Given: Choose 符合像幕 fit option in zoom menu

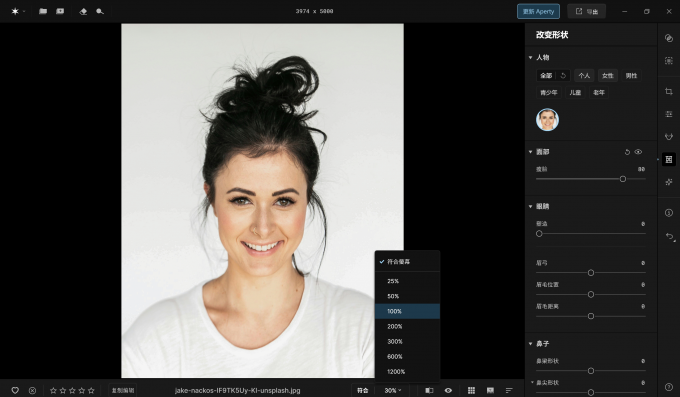Looking at the screenshot, I should (x=407, y=262).
